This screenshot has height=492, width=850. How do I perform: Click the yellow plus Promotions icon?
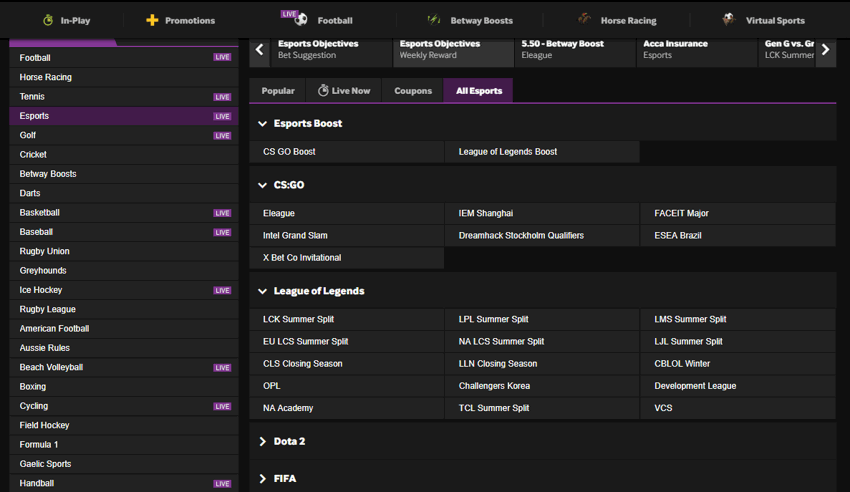point(152,20)
